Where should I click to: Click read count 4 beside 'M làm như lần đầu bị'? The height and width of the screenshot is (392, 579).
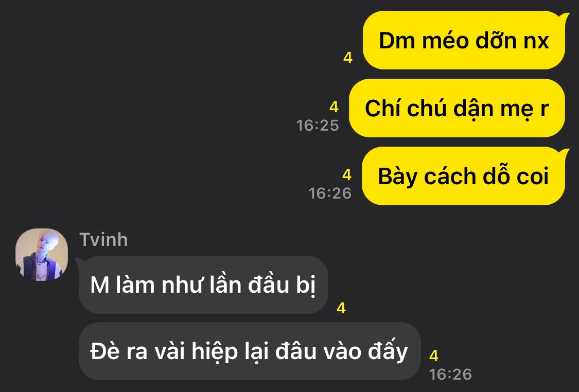[341, 308]
